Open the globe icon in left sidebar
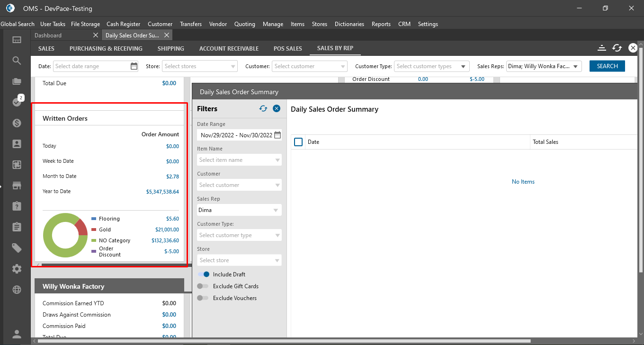 [17, 290]
